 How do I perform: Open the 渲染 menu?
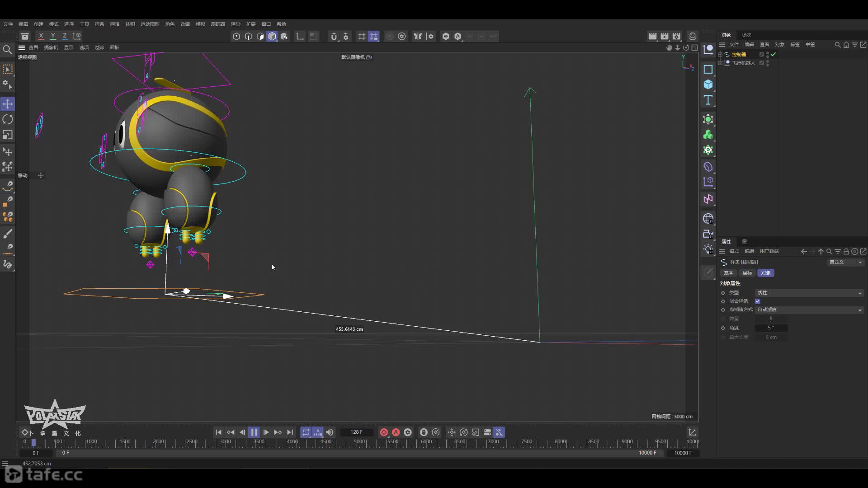[x=236, y=24]
